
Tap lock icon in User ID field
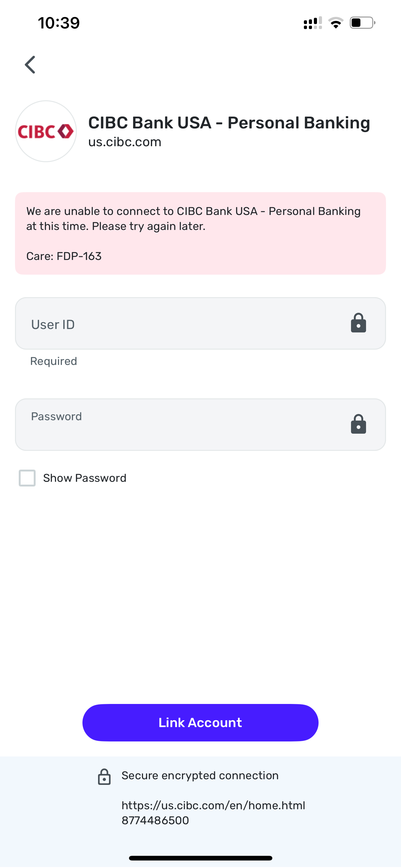[x=358, y=323]
